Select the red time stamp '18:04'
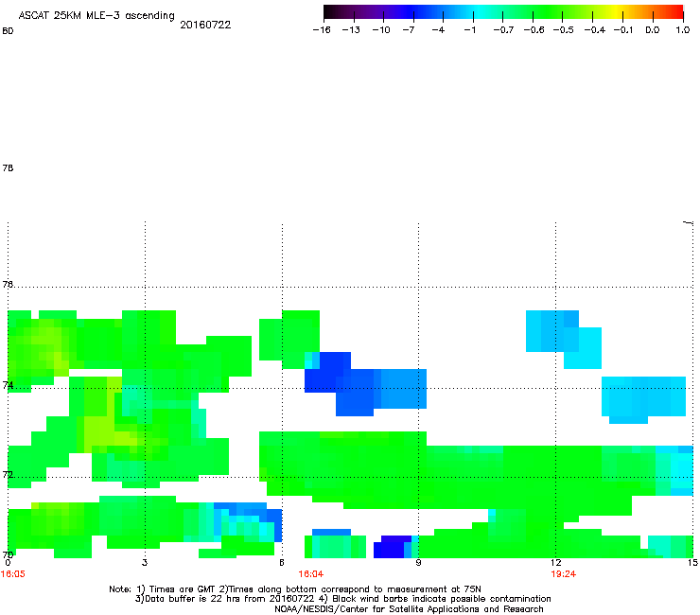The image size is (700, 615). coord(310,574)
